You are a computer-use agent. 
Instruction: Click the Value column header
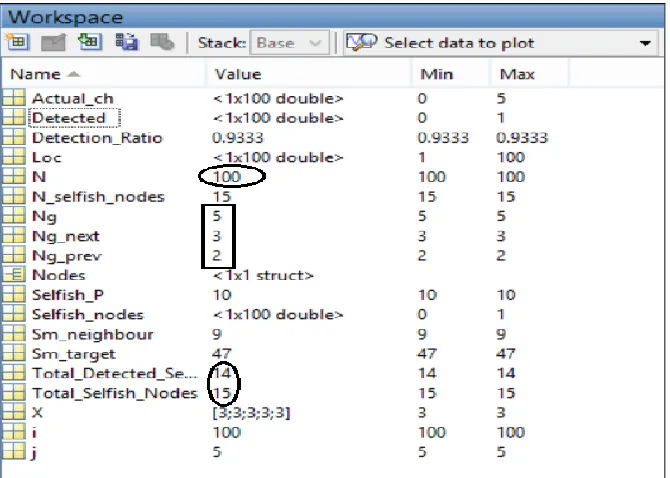(x=309, y=74)
